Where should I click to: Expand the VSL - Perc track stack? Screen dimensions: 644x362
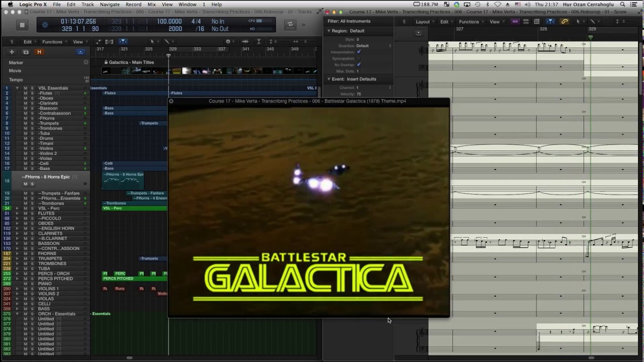point(17,208)
